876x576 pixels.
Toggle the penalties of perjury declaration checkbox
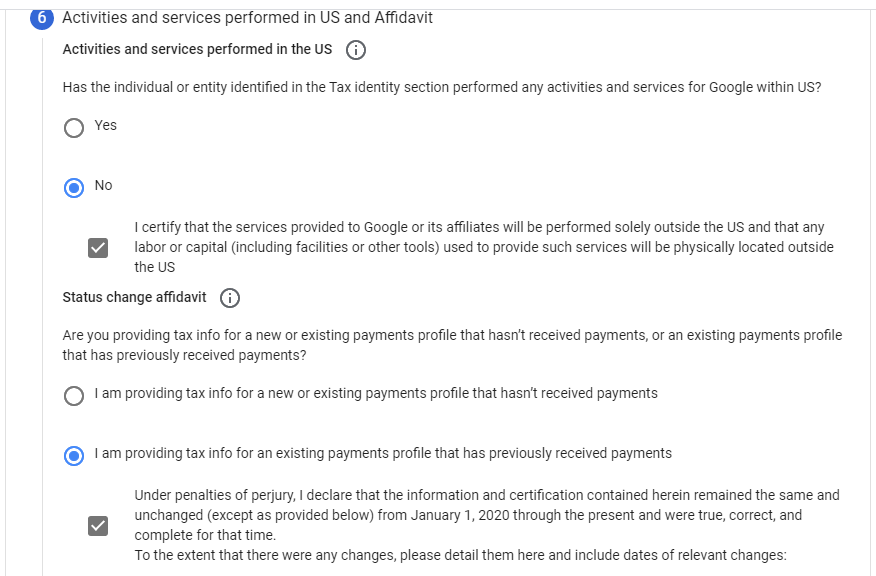tap(98, 526)
